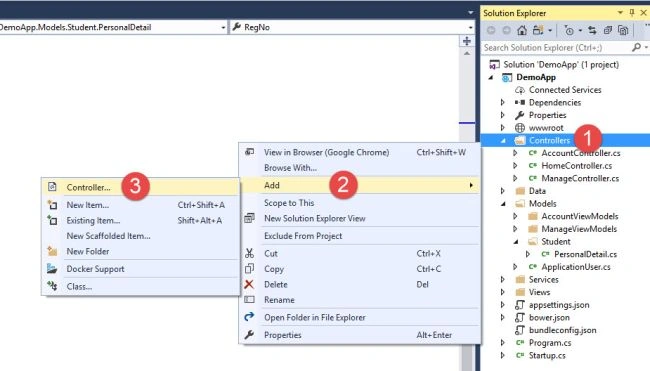The height and width of the screenshot is (371, 650).
Task: Open the search options dropdown arrow
Action: pos(646,48)
